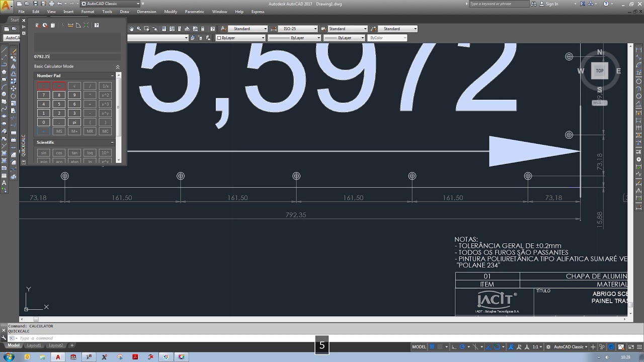Toggle MODEL space button in status bar
Viewport: 644px width, 362px height.
click(420, 347)
